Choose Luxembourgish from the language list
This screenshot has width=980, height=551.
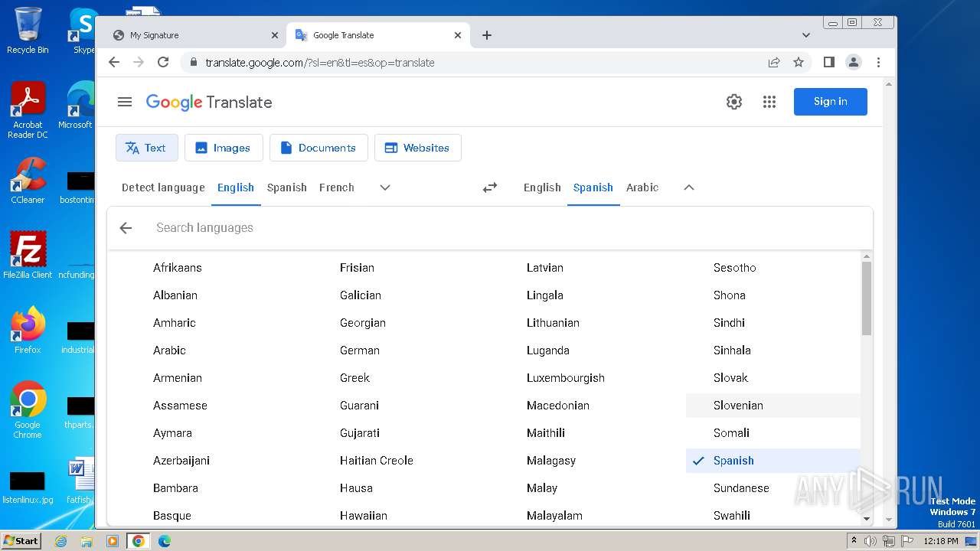[566, 378]
